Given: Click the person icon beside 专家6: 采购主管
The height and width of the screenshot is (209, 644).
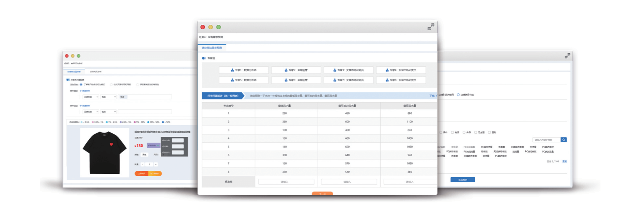Looking at the screenshot, I should pos(286,80).
